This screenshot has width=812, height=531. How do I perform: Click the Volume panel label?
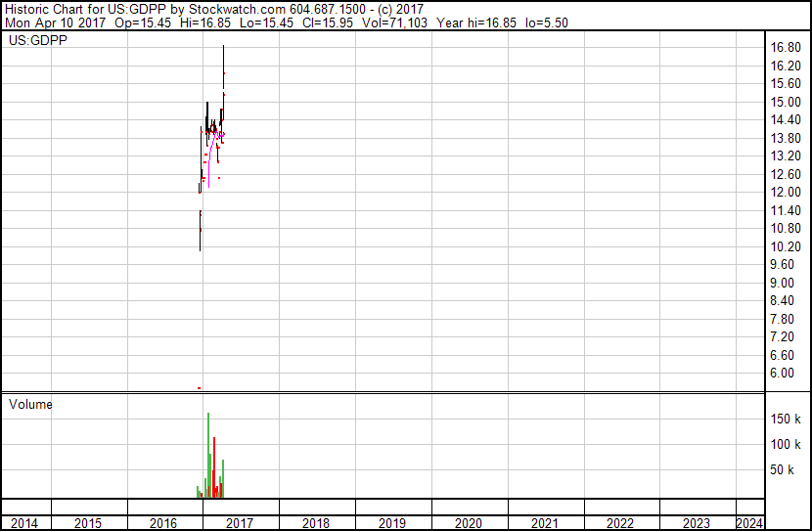click(30, 404)
